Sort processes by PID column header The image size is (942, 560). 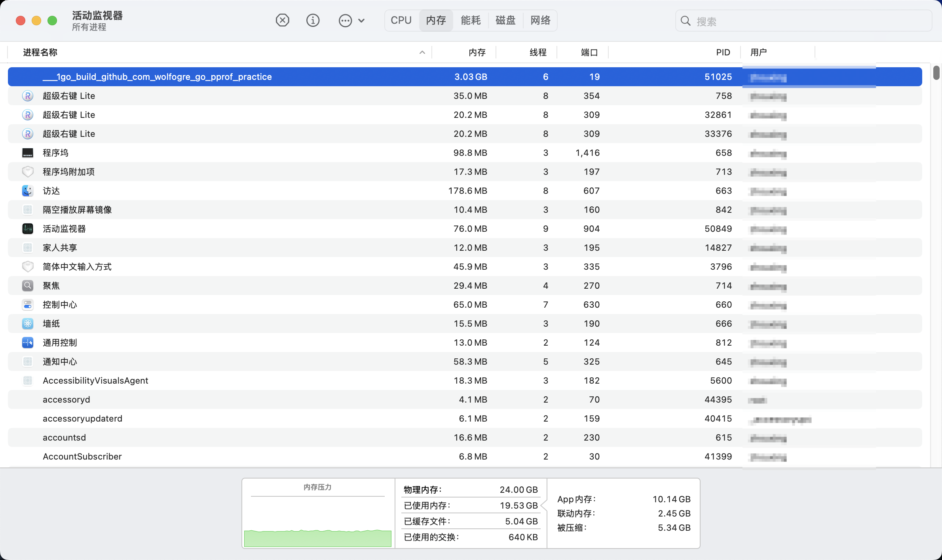(723, 52)
